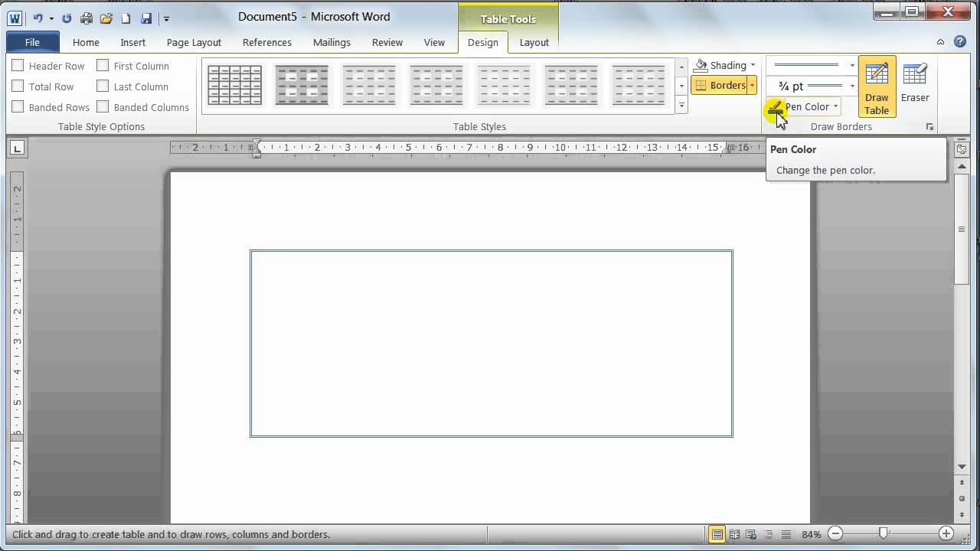This screenshot has height=551, width=980.
Task: Toggle the ruler icon above vertical scrollbar
Action: (962, 149)
